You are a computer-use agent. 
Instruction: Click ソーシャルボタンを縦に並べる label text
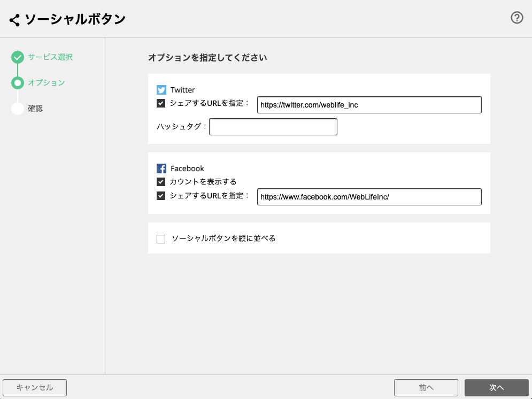(x=223, y=239)
